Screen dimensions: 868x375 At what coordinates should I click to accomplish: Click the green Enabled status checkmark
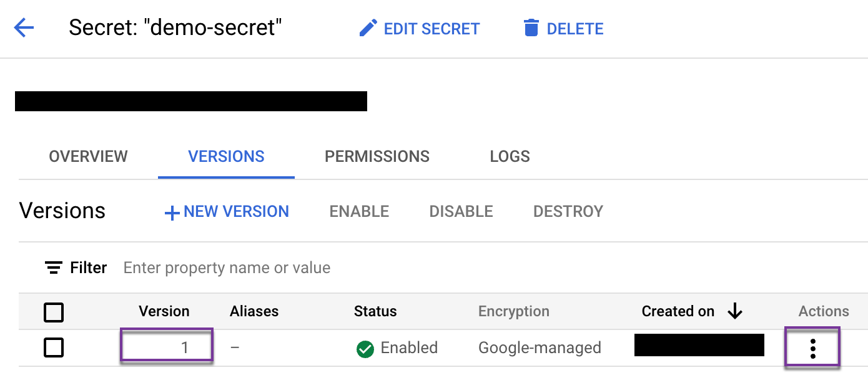pos(365,349)
